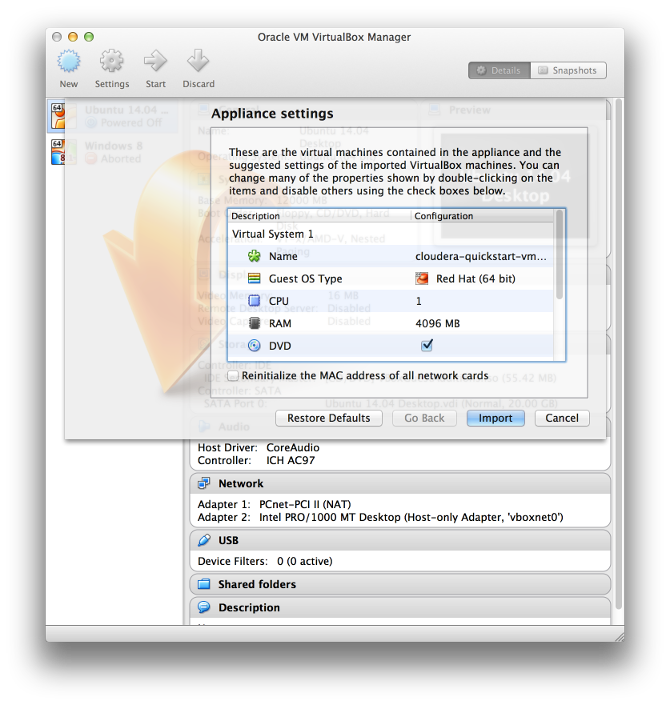670x705 pixels.
Task: Click the Start arrow icon
Action: (155, 61)
